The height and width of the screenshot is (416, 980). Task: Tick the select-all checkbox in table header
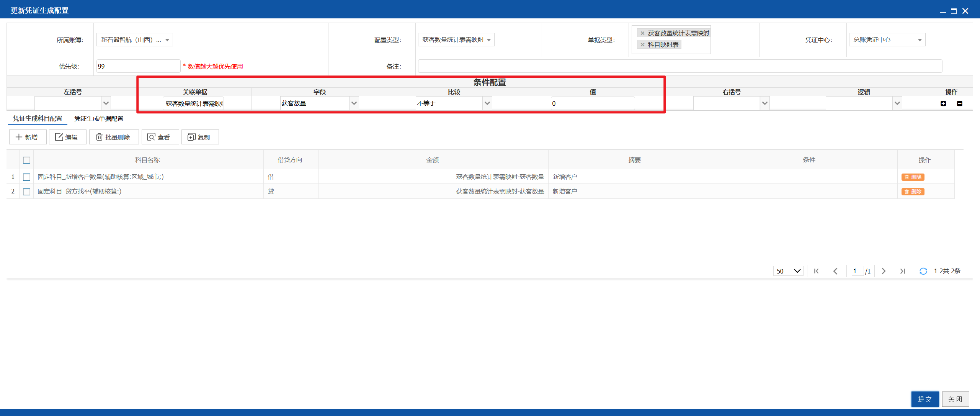(26, 160)
